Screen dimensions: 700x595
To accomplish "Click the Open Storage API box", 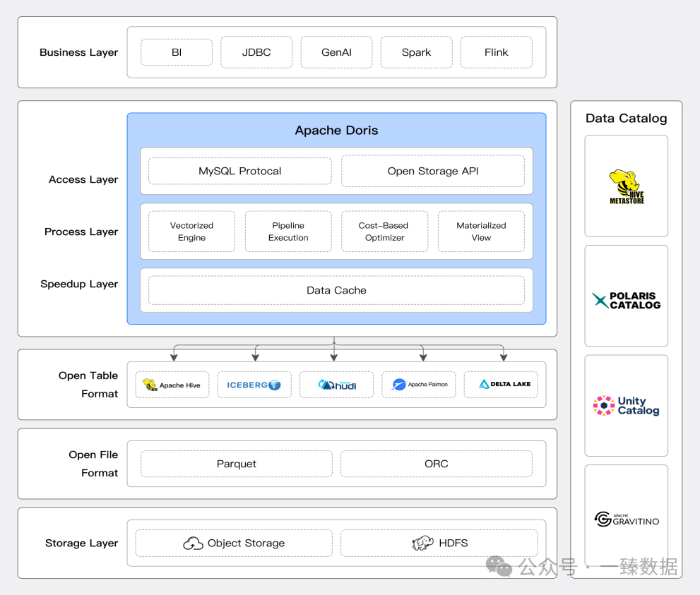I will tap(432, 171).
